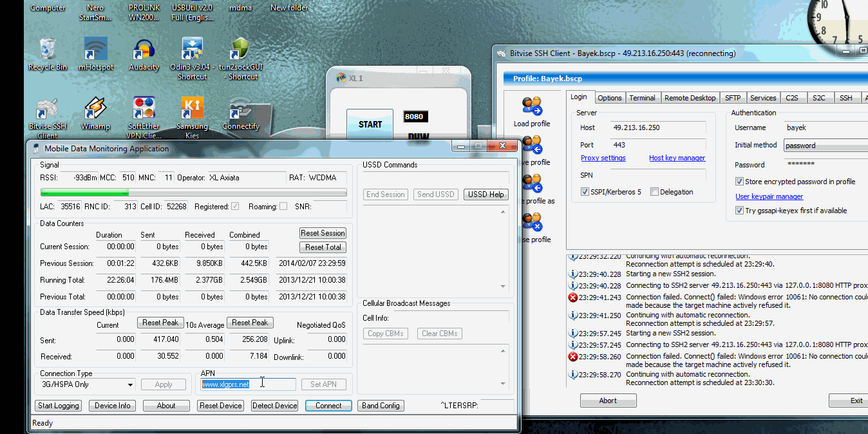Open SFTP tab
Image resolution: width=868 pixels, height=434 pixels.
point(733,98)
